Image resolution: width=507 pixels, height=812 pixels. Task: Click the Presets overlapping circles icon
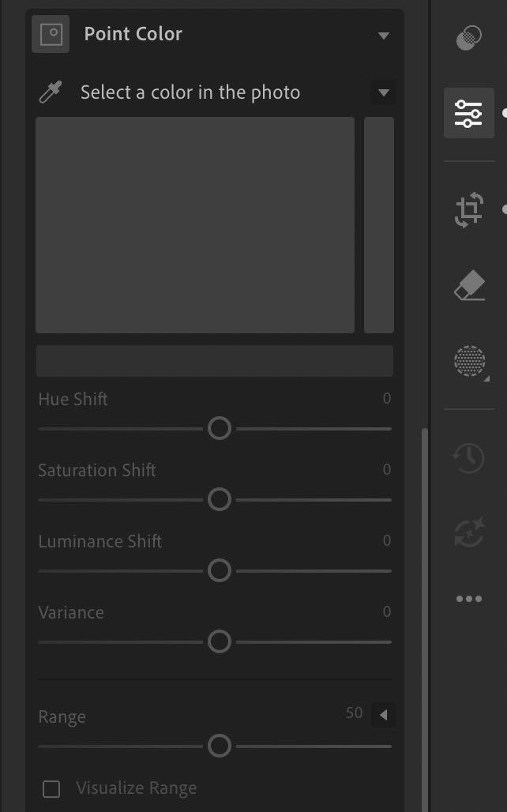coord(468,38)
